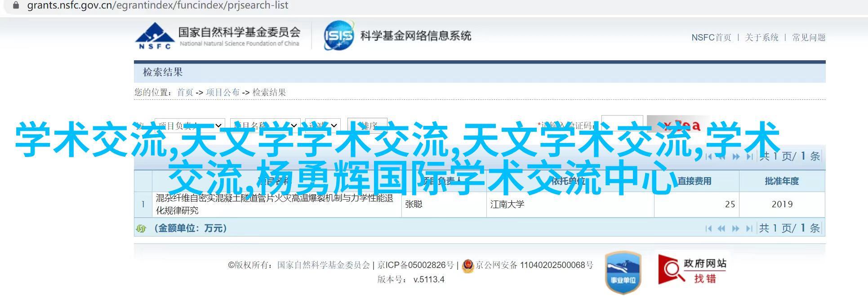Open the 项目名称 sort dropdown
The height and width of the screenshot is (308, 868).
tap(265, 125)
